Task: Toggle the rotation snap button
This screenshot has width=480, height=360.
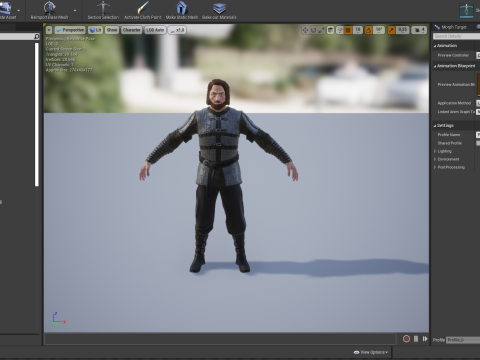Action: (369, 30)
